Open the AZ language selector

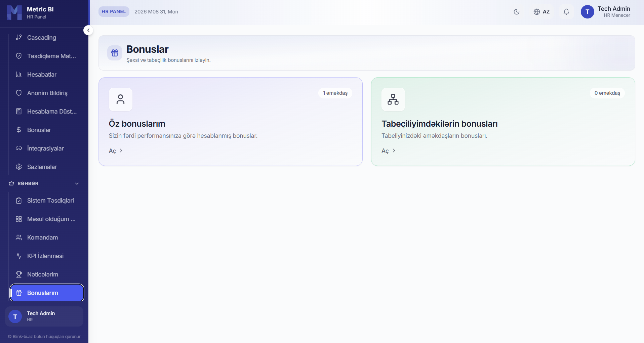point(541,12)
